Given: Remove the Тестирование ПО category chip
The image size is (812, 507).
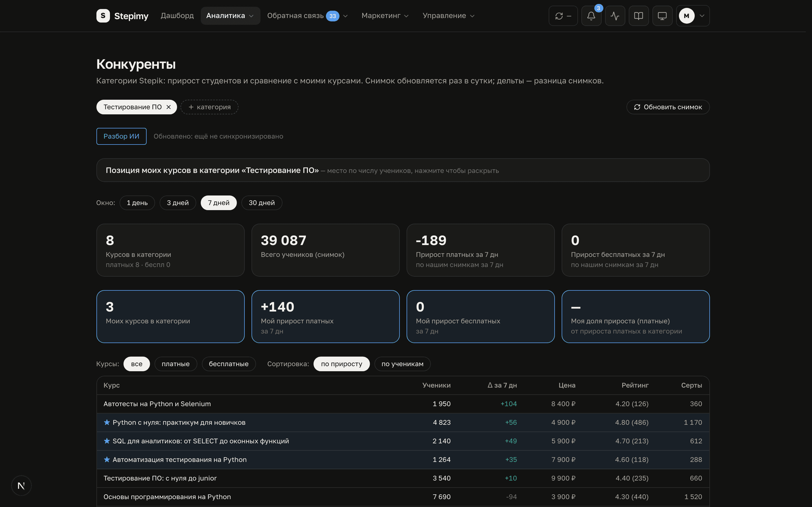Looking at the screenshot, I should tap(169, 107).
